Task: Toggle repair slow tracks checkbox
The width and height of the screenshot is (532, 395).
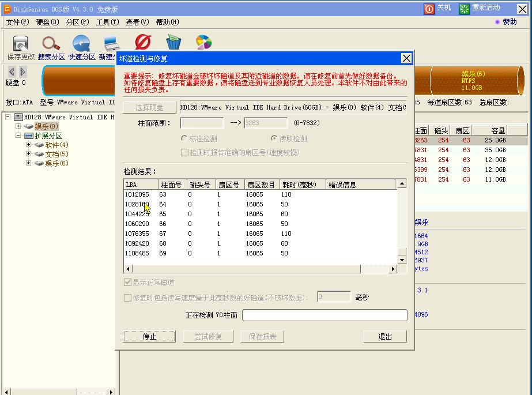Action: click(127, 298)
